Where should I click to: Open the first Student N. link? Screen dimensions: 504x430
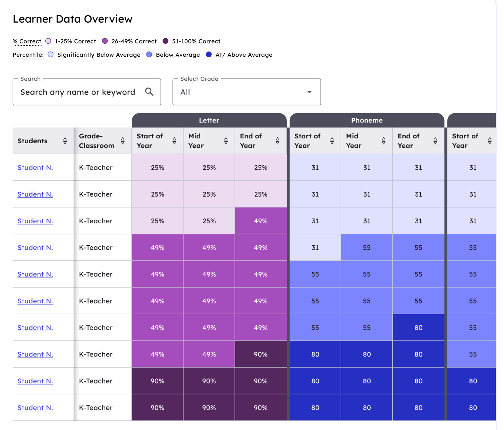[35, 168]
